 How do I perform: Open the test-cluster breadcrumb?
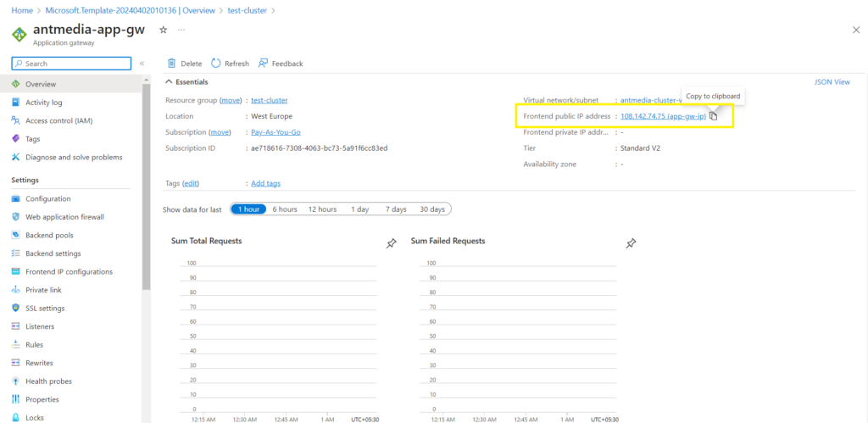[247, 10]
